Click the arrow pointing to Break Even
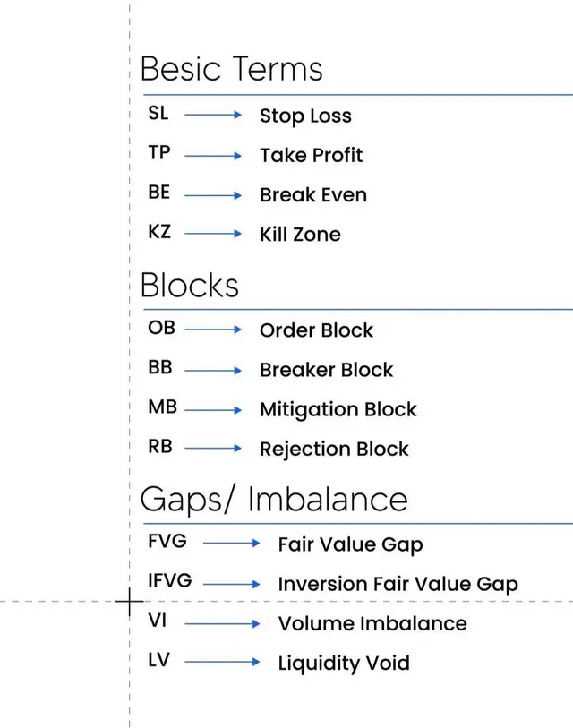This screenshot has width=573, height=728. [x=213, y=195]
